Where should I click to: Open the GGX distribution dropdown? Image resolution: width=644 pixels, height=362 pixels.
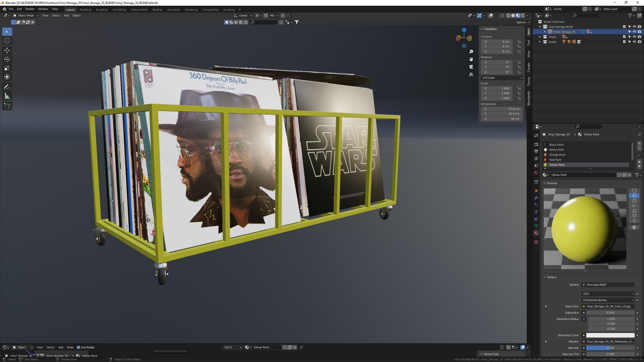(608, 294)
